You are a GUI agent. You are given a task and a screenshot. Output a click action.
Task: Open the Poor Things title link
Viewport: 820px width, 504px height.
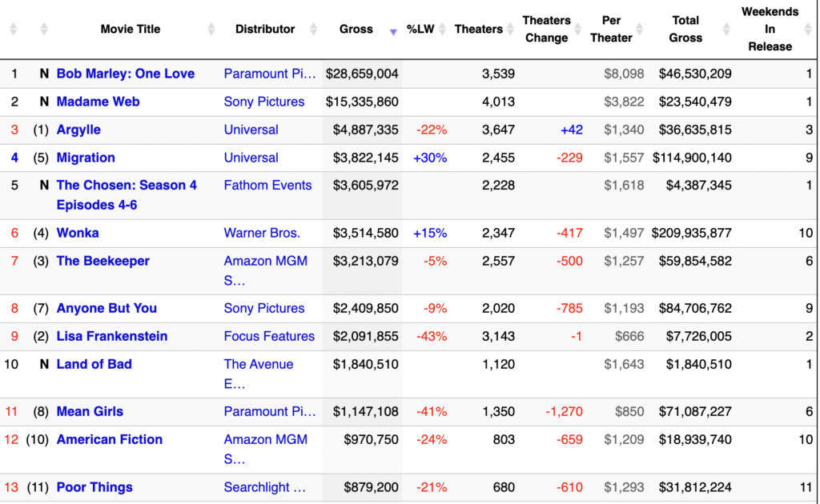[x=94, y=488]
